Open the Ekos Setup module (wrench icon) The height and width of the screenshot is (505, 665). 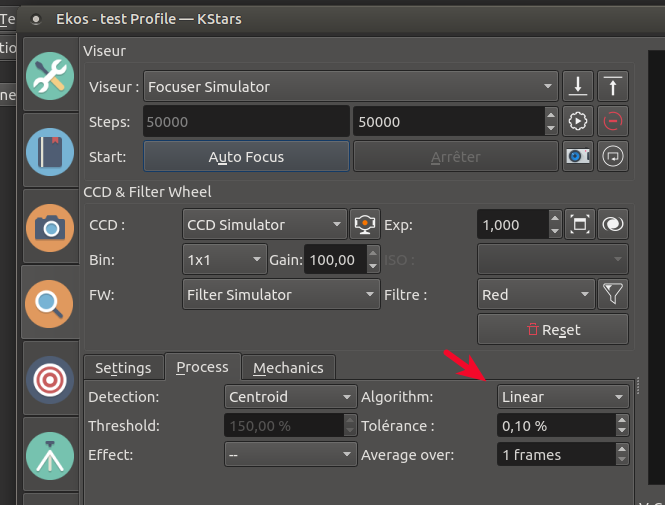click(x=50, y=77)
